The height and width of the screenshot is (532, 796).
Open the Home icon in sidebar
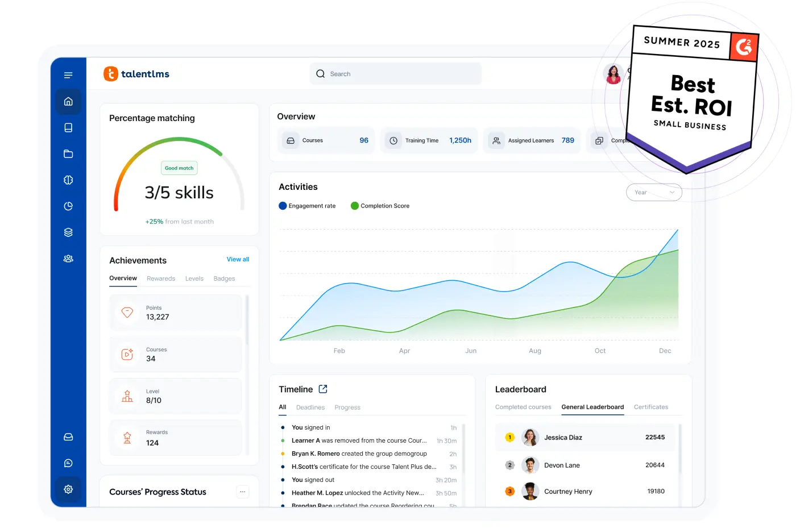68,102
